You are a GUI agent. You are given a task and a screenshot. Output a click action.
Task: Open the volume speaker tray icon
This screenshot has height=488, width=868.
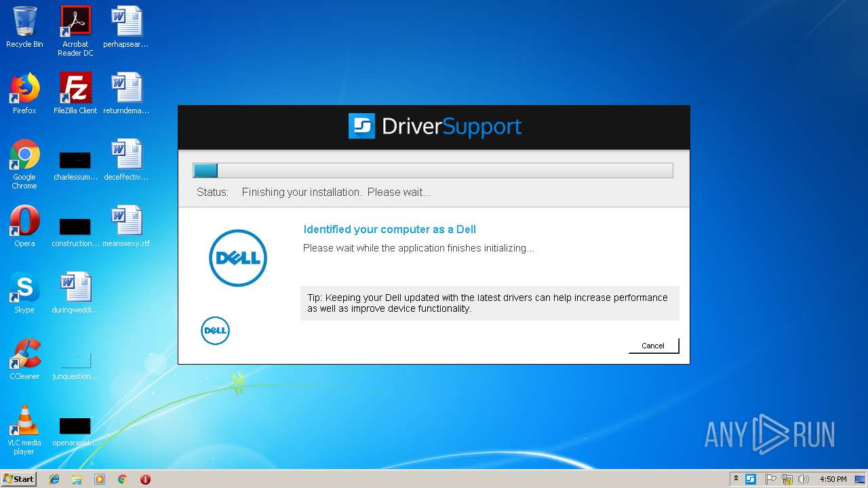804,479
